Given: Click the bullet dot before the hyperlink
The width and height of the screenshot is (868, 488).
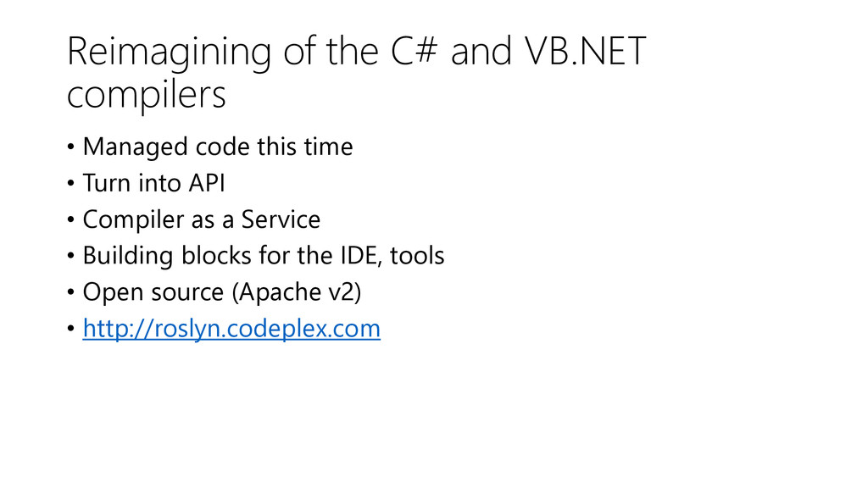Looking at the screenshot, I should point(71,329).
